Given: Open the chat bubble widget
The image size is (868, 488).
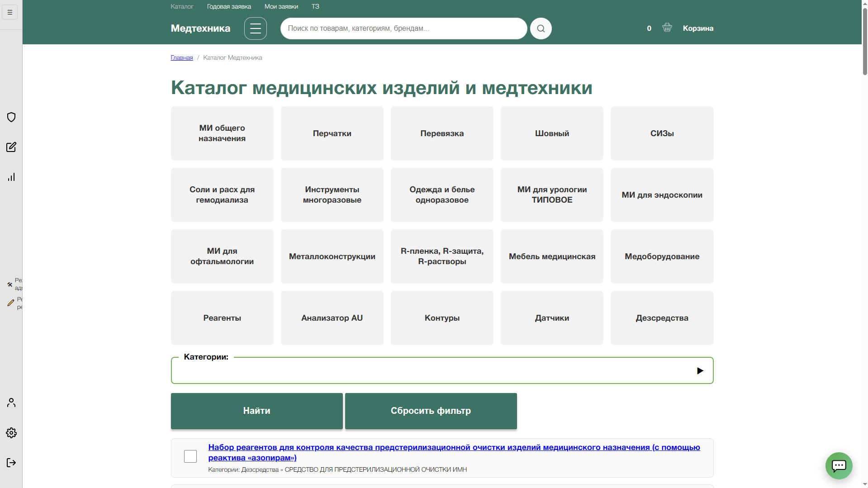Looking at the screenshot, I should [x=839, y=465].
